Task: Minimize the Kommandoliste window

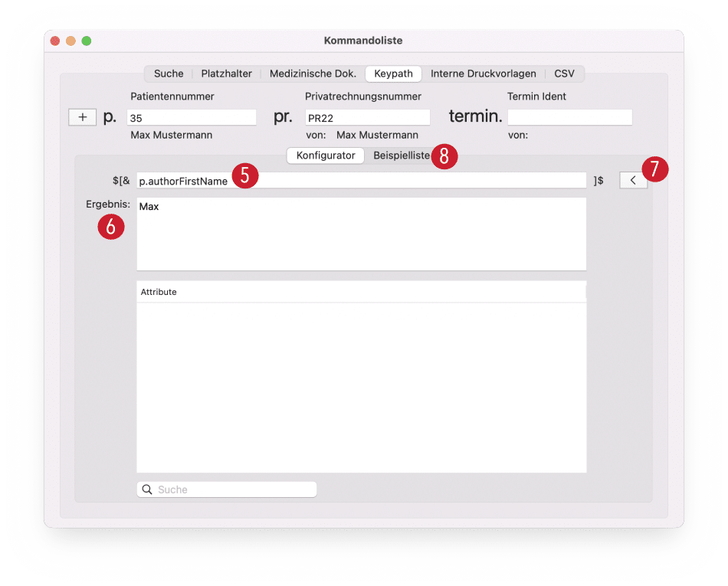Action: [71, 41]
